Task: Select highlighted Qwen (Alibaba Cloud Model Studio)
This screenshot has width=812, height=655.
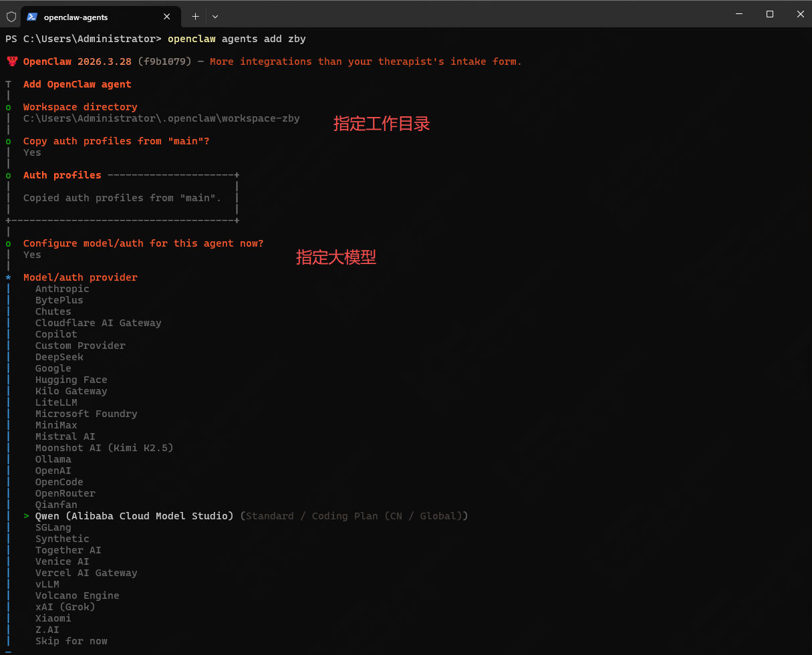Action: (x=134, y=516)
